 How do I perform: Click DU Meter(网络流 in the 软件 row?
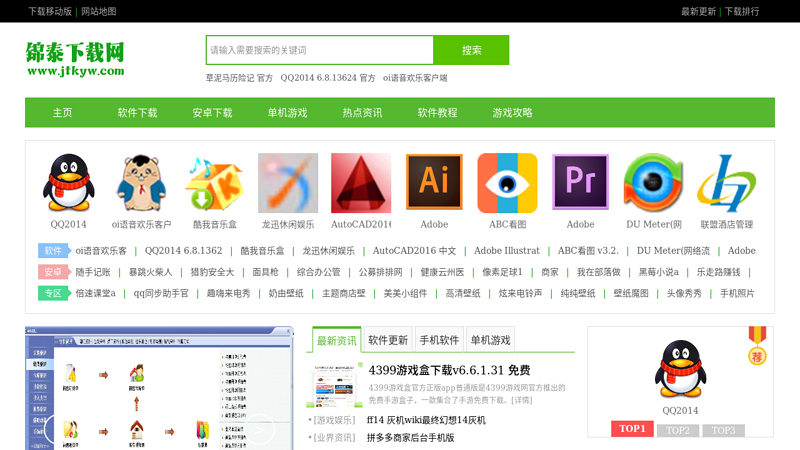click(673, 251)
